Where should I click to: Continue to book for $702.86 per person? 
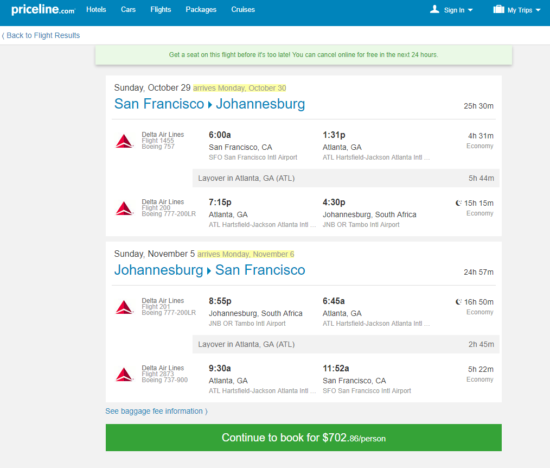click(x=303, y=437)
